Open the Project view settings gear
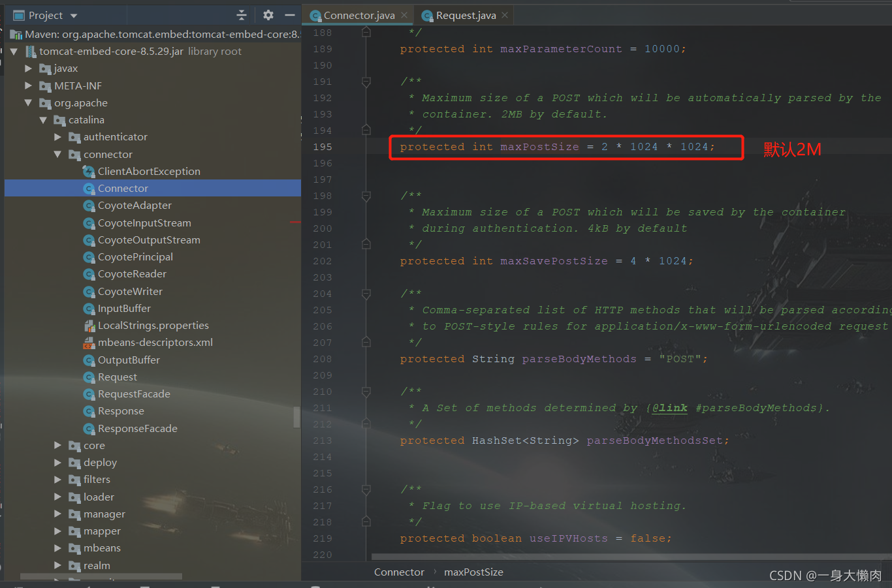Image resolution: width=892 pixels, height=588 pixels. click(x=268, y=15)
